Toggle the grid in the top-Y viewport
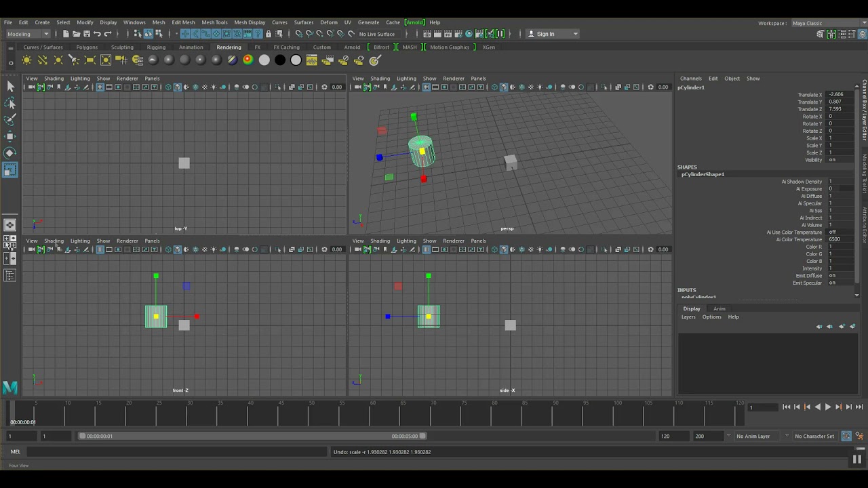 [x=100, y=87]
